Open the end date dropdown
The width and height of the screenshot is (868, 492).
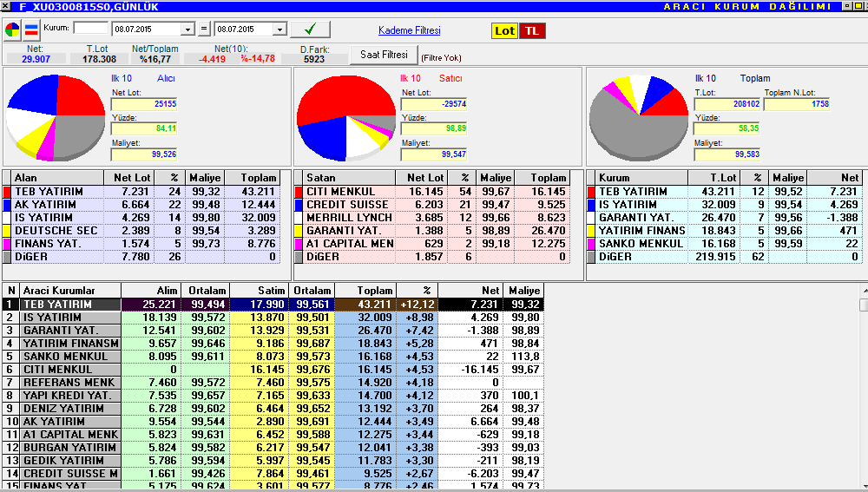pos(280,30)
